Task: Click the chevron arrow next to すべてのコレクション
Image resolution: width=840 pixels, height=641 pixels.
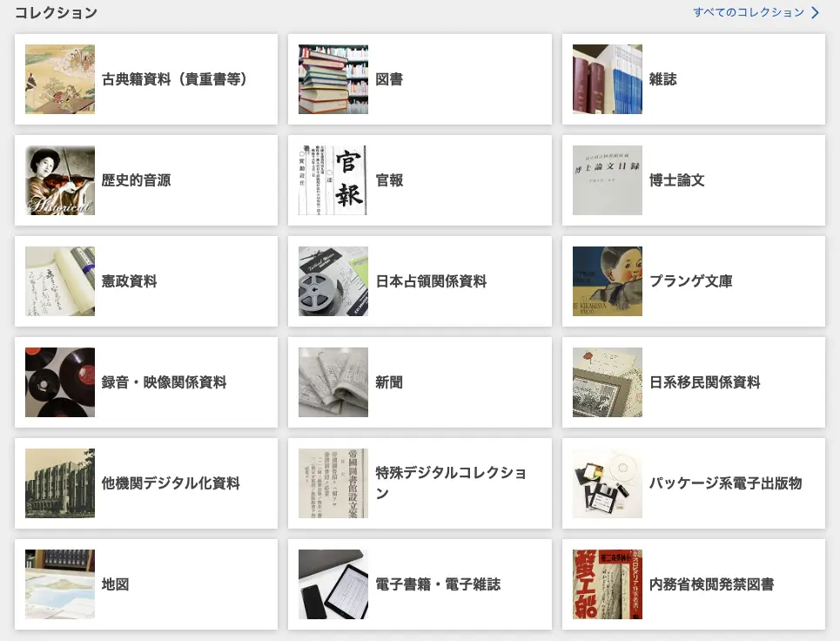Action: point(815,13)
